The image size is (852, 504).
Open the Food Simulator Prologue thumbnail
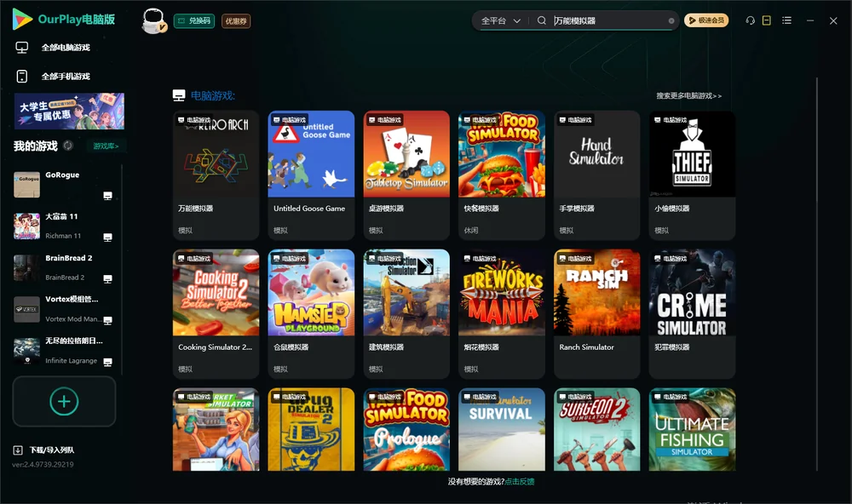406,429
